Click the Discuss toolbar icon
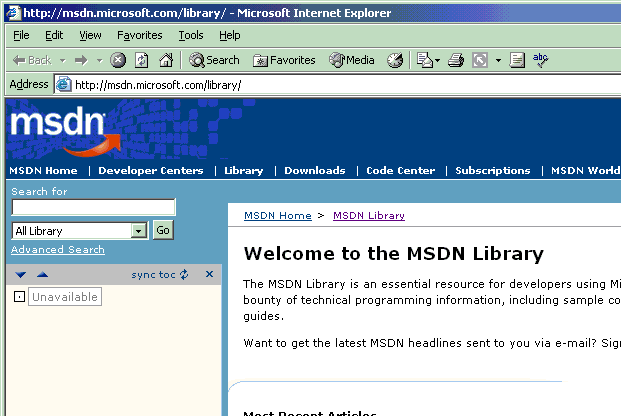621x416 pixels. 517,60
